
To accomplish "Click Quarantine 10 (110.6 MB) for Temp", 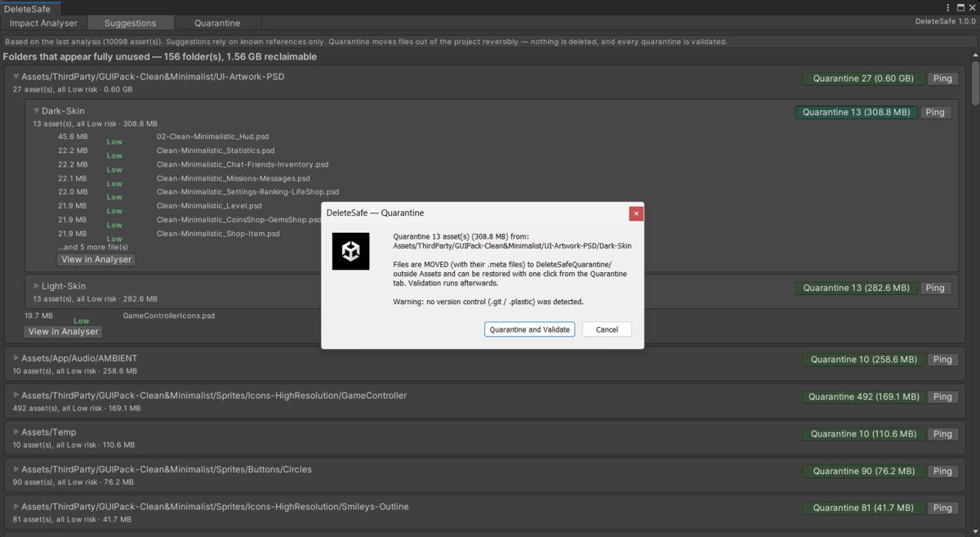I will [864, 434].
